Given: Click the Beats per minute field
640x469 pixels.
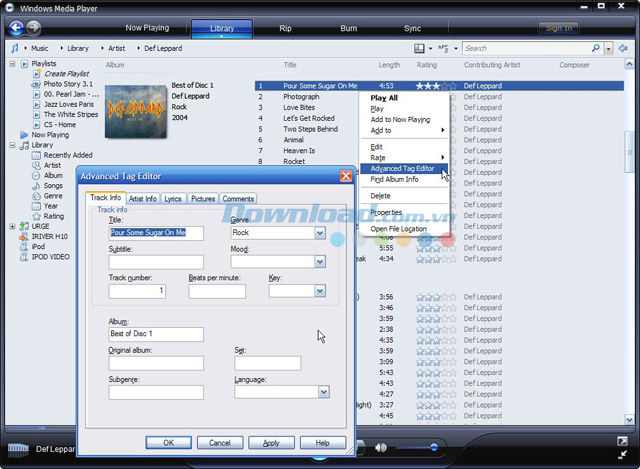Looking at the screenshot, I should pyautogui.click(x=217, y=291).
